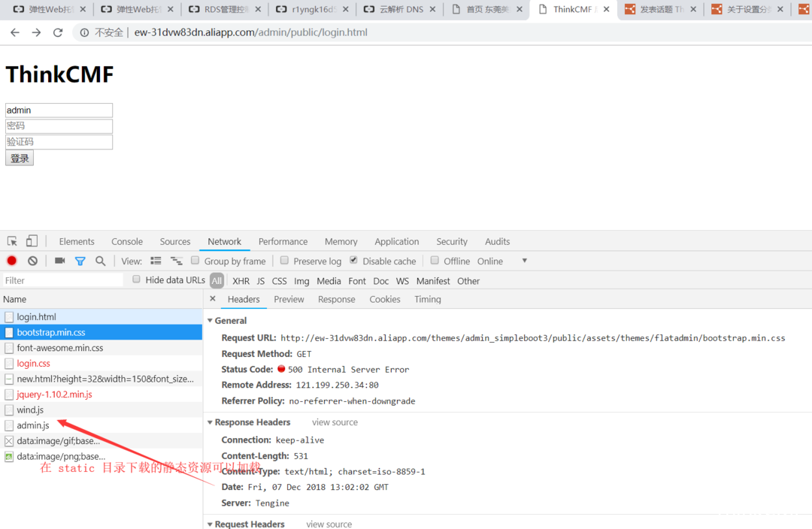This screenshot has width=812, height=529.
Task: Show the request Timing tab
Action: [428, 299]
